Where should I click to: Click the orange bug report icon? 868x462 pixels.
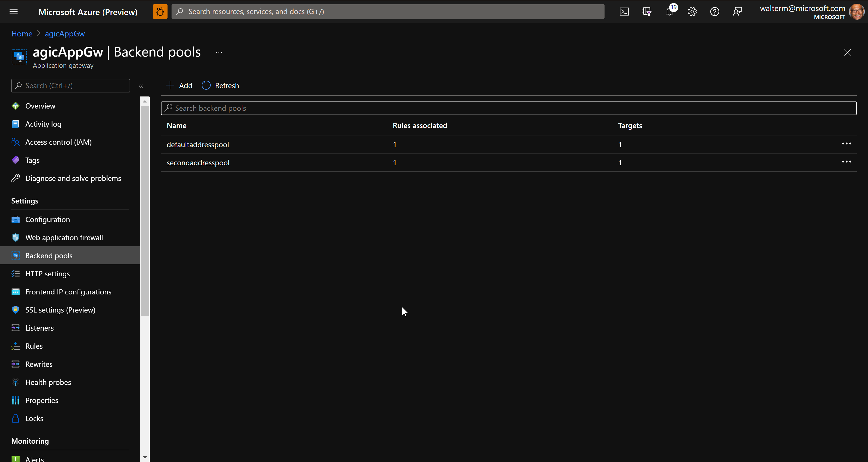160,12
